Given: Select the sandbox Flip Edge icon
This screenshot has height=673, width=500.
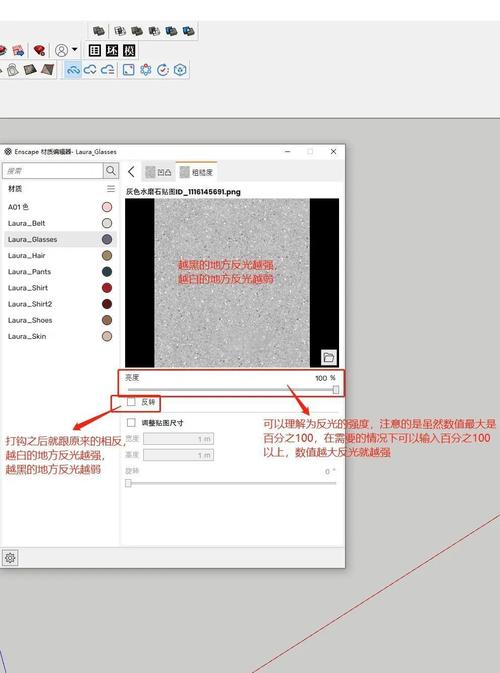Looking at the screenshot, I should point(47,70).
